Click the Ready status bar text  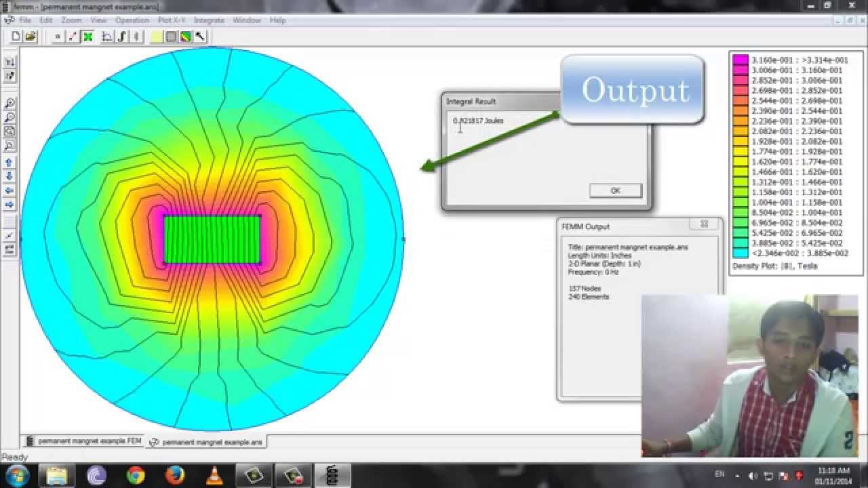click(x=14, y=457)
